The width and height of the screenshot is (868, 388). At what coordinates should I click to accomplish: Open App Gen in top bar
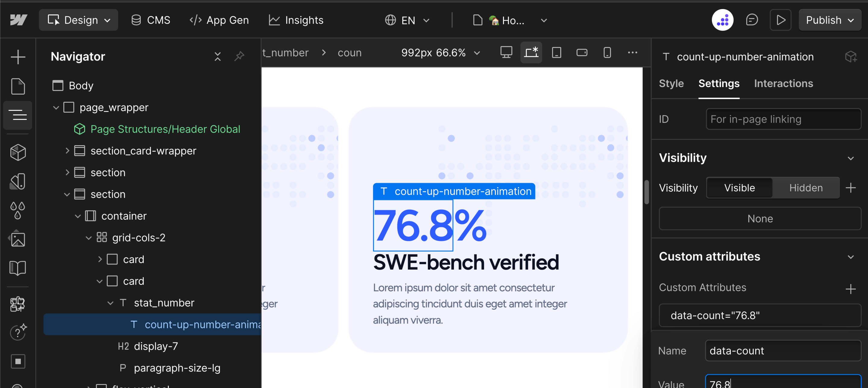pos(219,20)
